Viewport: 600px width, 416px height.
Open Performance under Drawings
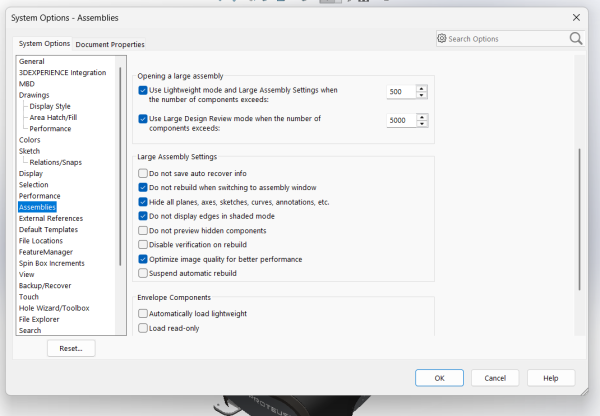pyautogui.click(x=51, y=129)
